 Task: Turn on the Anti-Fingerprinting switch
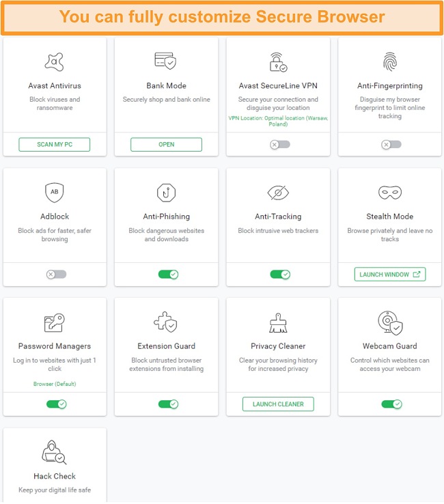[391, 145]
